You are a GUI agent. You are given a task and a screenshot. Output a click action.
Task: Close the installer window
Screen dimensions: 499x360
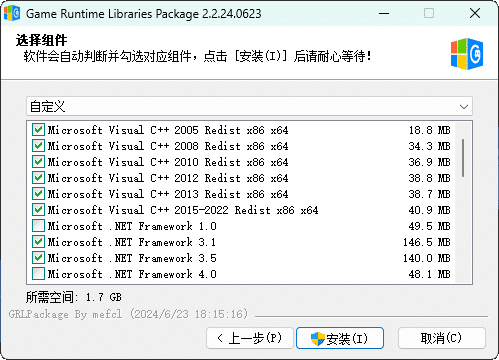[x=475, y=13]
